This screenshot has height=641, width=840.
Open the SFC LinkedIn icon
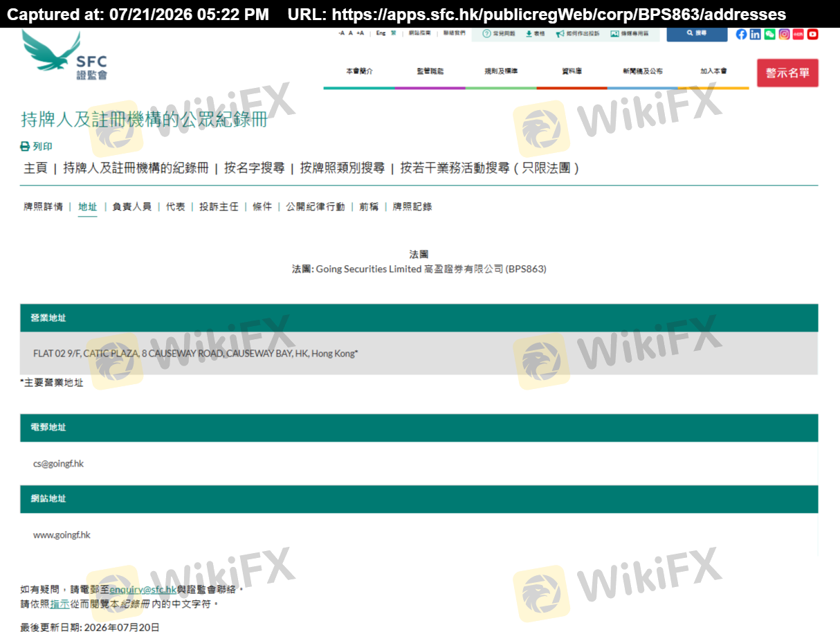755,34
